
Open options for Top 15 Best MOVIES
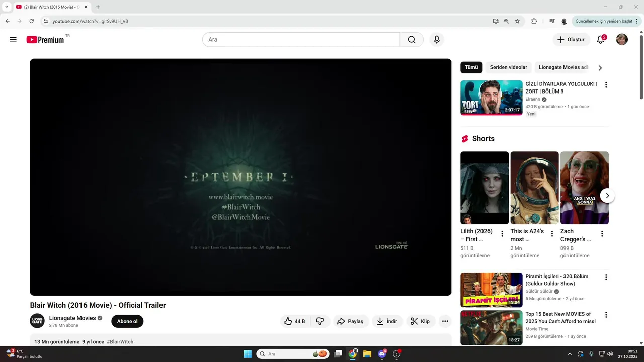(606, 315)
